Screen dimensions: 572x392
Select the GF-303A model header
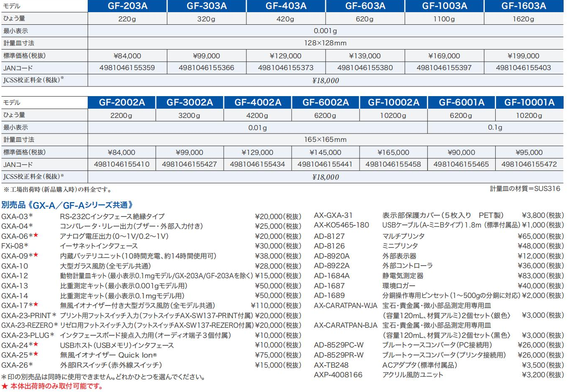pyautogui.click(x=206, y=6)
